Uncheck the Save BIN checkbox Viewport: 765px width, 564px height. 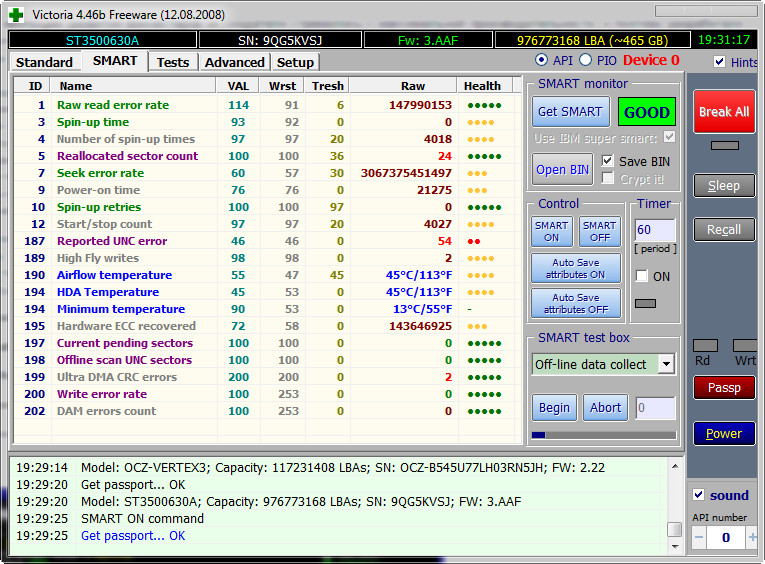click(608, 161)
